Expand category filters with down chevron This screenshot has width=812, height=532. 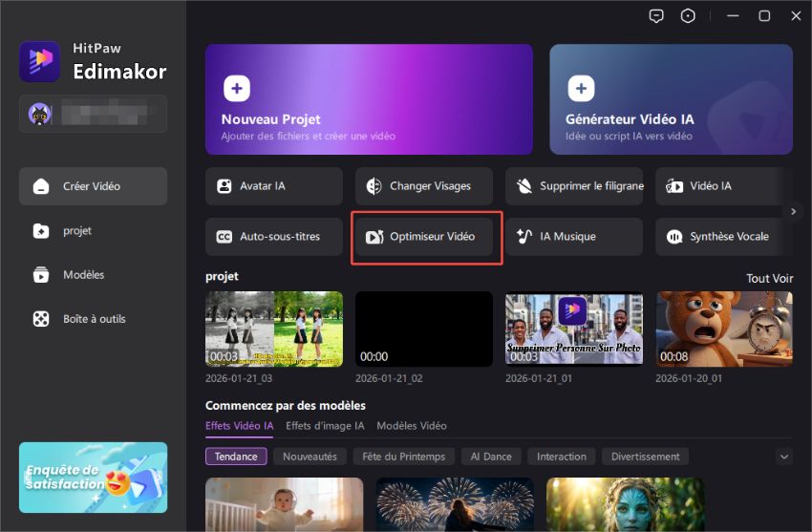coord(784,457)
